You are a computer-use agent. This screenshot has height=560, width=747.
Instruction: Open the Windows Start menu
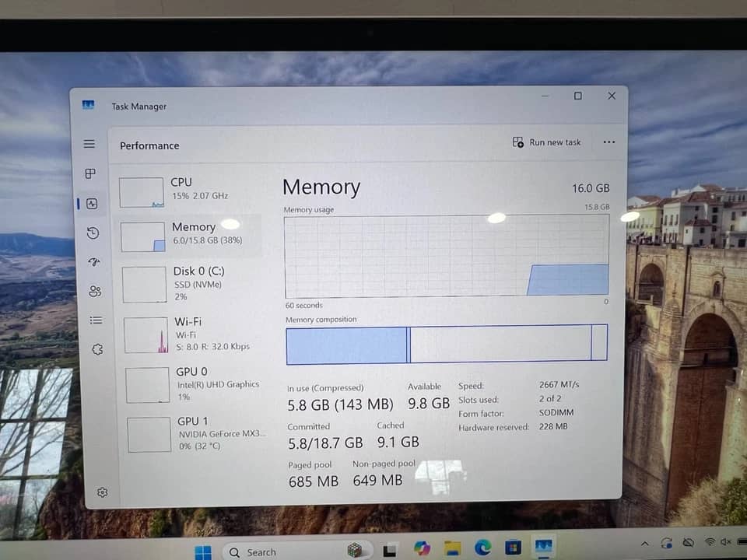(203, 552)
